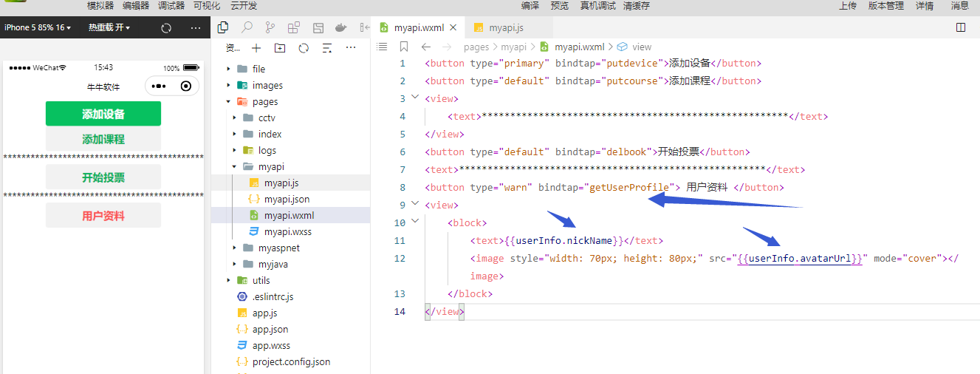Go back with the editor left arrow
The image size is (980, 374).
426,47
